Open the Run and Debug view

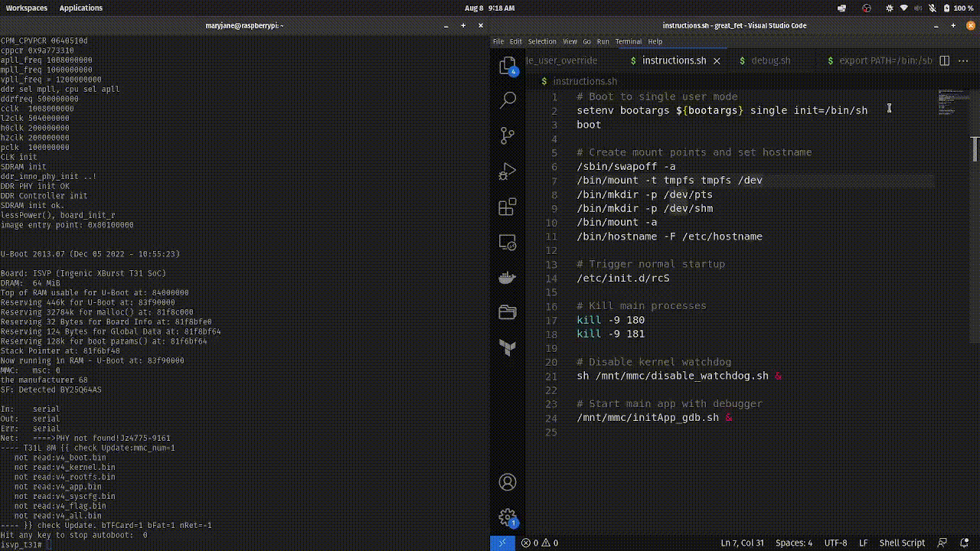click(508, 171)
